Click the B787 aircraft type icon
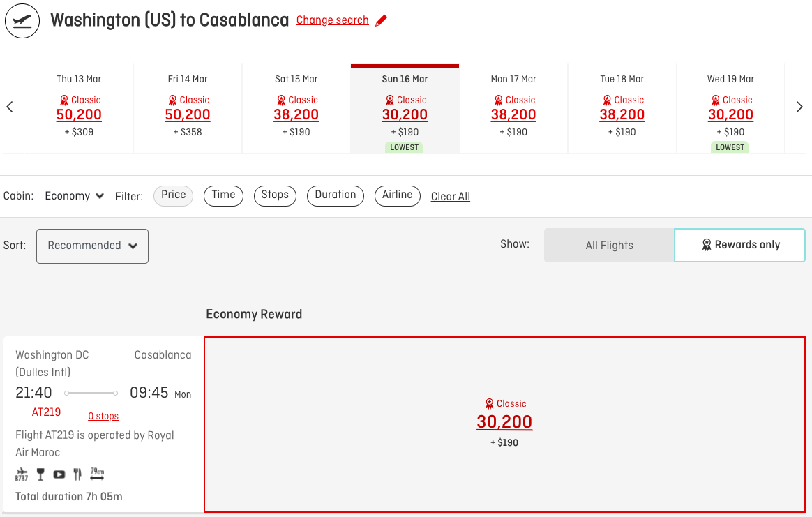 tap(22, 474)
